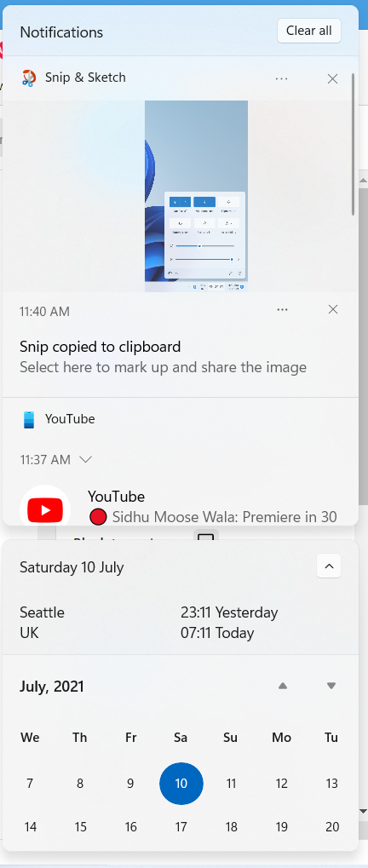Click Clear all notifications button
This screenshot has width=368, height=868.
click(x=308, y=31)
